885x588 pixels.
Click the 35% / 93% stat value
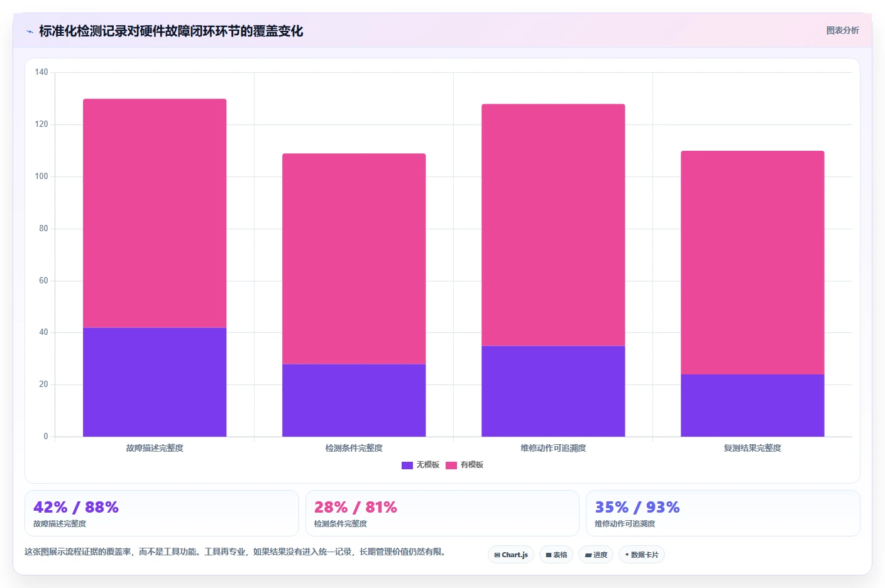637,507
